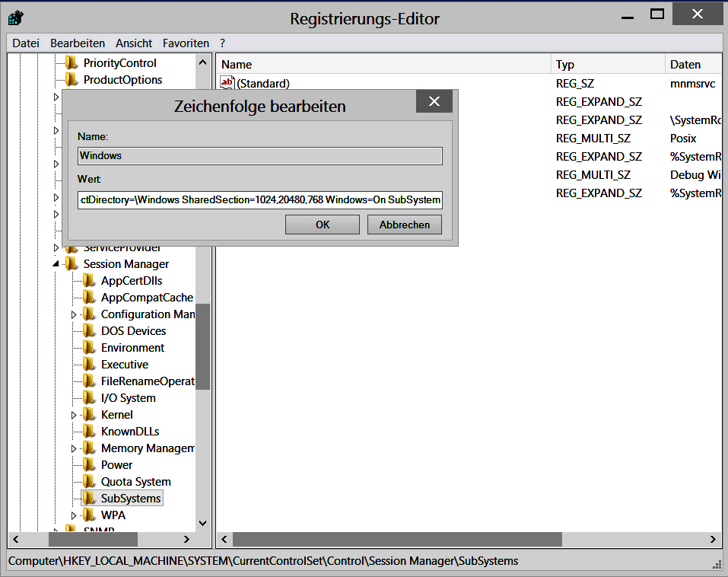Click the Environment folder icon
This screenshot has height=577, width=728.
(x=89, y=347)
